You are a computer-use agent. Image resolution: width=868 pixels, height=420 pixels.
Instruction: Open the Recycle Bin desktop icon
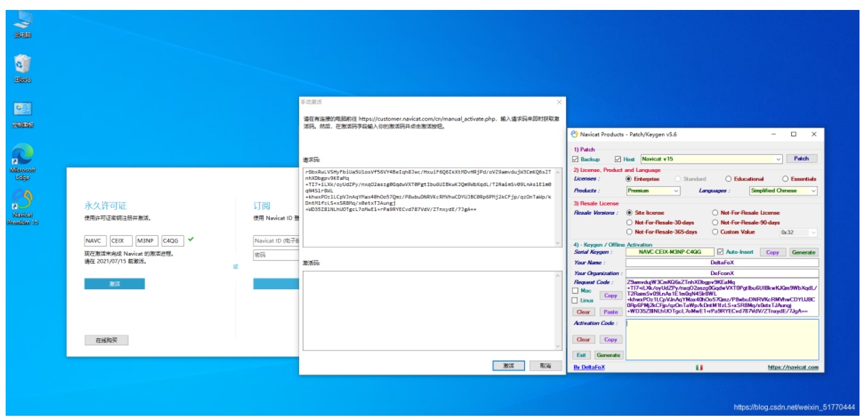tap(22, 68)
